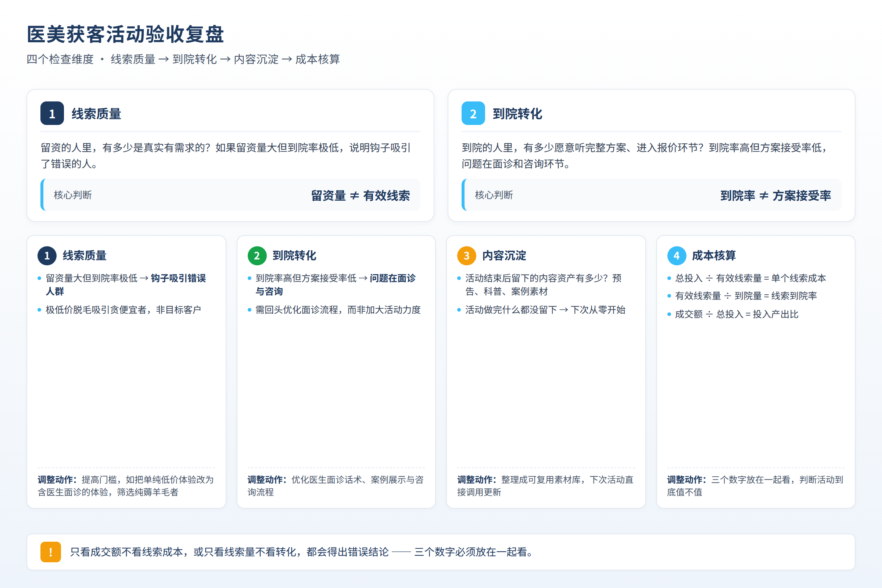Image resolution: width=882 pixels, height=588 pixels.
Task: Click the 内容沉淀 card heading
Action: (504, 256)
